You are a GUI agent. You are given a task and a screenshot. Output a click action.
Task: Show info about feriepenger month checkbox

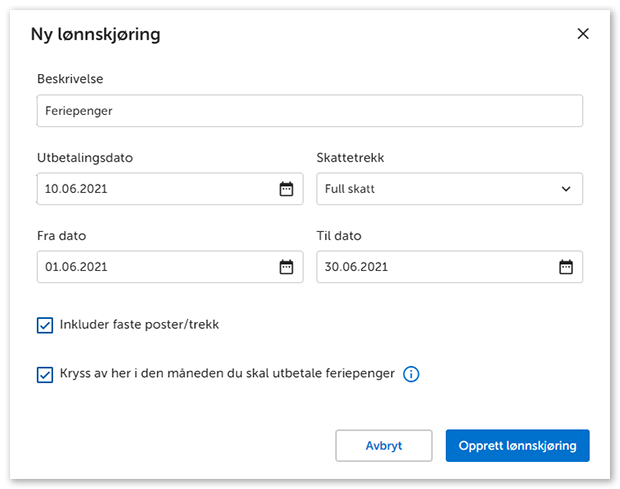(411, 375)
